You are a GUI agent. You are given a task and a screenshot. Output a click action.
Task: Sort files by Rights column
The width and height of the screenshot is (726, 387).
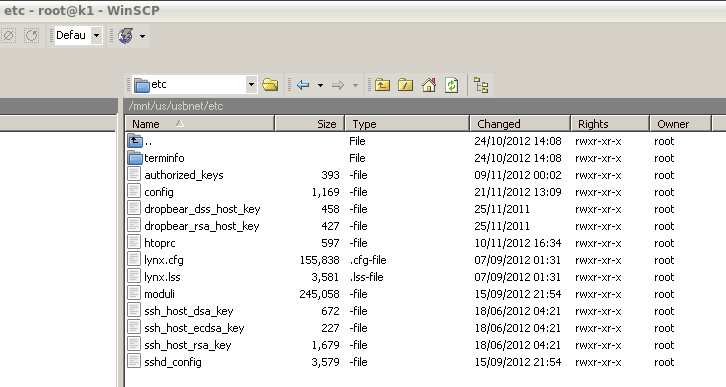tap(610, 124)
